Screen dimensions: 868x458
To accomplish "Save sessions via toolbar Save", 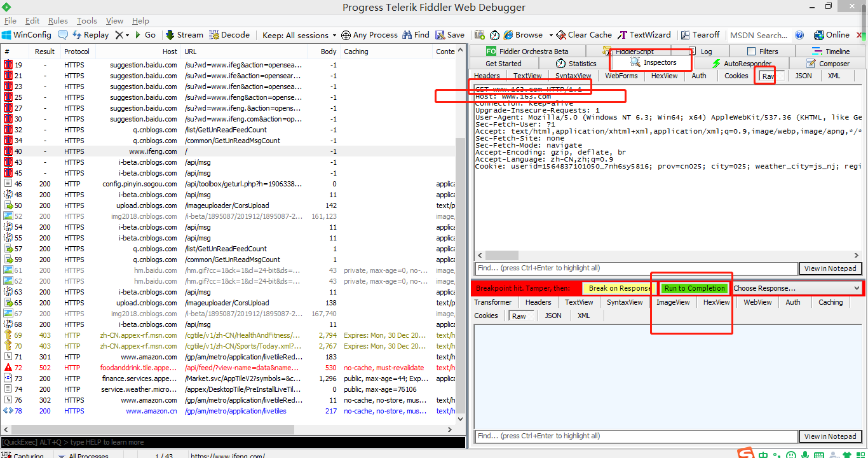I will click(450, 35).
